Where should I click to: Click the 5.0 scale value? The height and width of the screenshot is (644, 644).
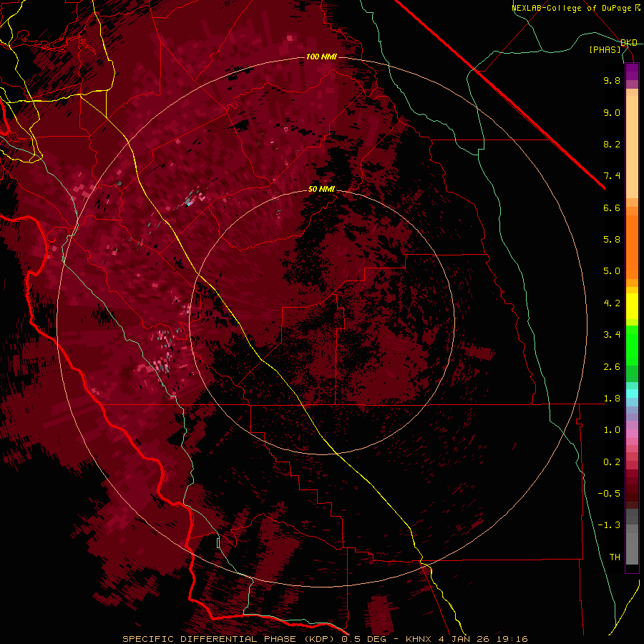[x=612, y=271]
